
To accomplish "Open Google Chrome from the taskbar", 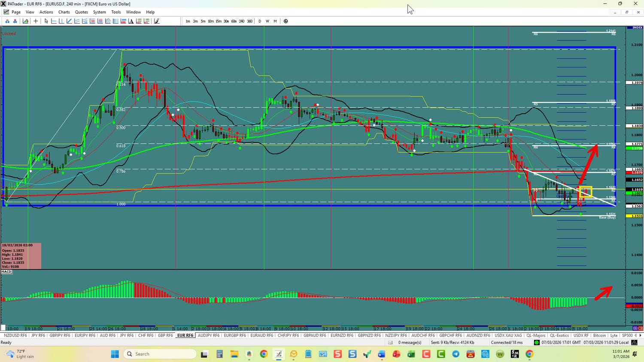I will [x=264, y=354].
